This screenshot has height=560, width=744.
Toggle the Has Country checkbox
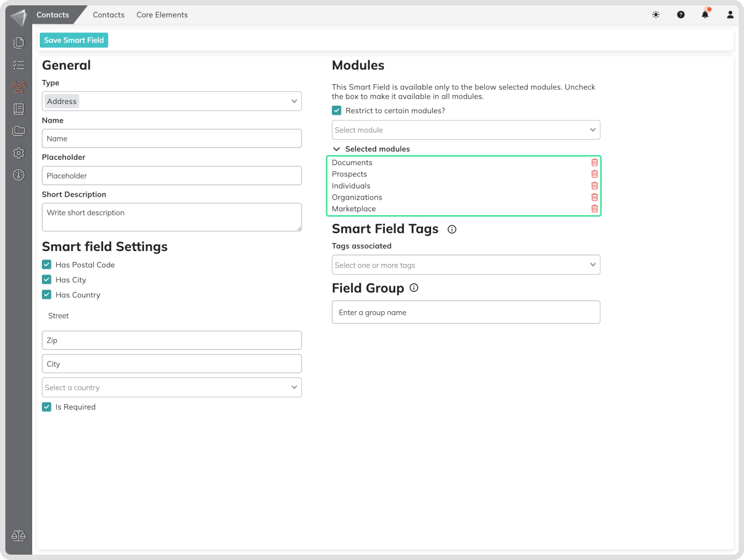47,294
